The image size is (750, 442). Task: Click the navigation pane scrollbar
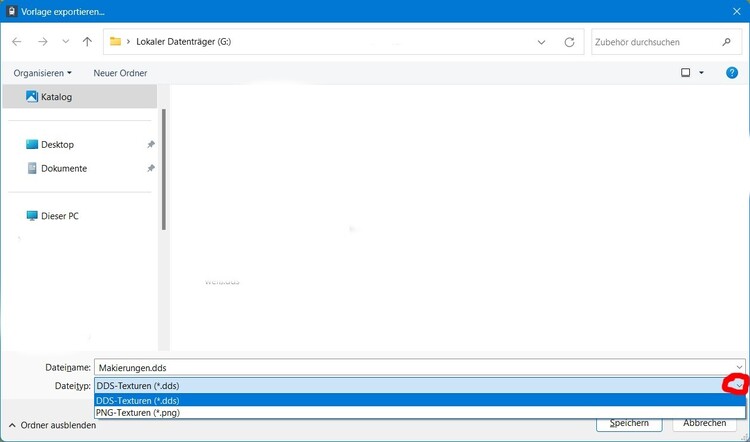pyautogui.click(x=164, y=169)
